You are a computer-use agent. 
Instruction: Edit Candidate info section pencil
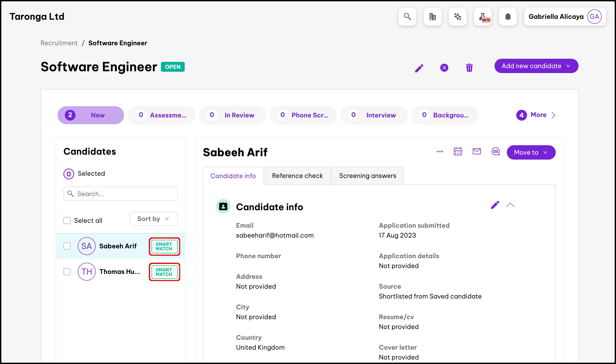[x=495, y=205]
